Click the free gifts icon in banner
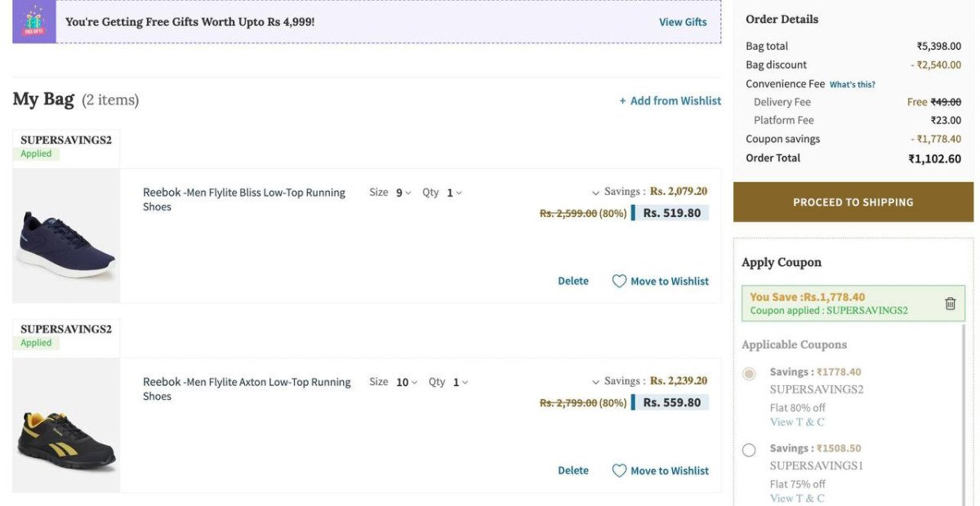980x506 pixels. tap(33, 21)
